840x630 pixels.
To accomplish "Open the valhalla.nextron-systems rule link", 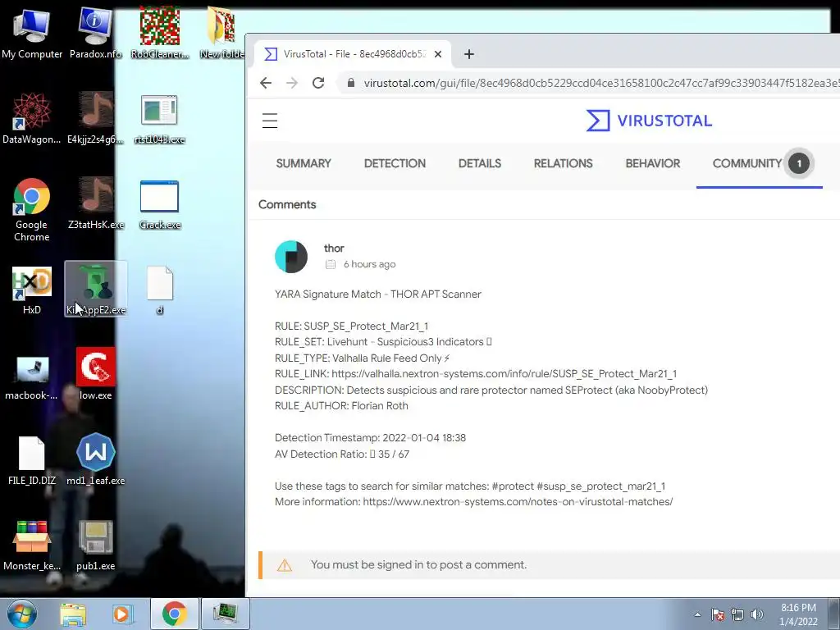I will coord(504,374).
